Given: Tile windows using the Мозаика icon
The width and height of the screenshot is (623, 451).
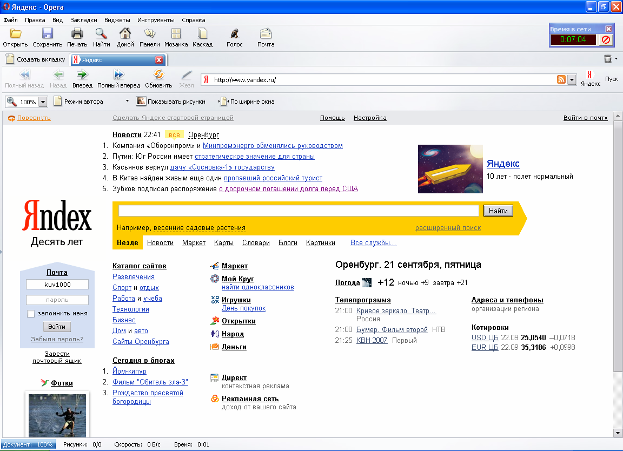Looking at the screenshot, I should 176,34.
